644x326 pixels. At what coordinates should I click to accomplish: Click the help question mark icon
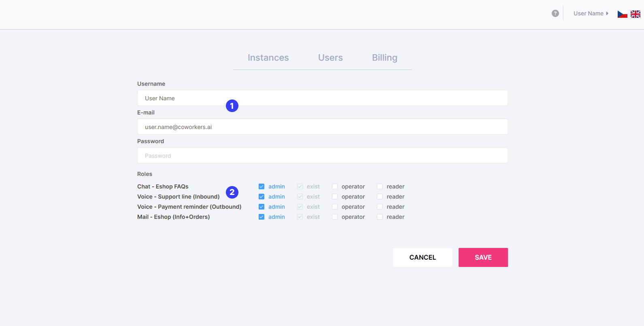click(555, 13)
